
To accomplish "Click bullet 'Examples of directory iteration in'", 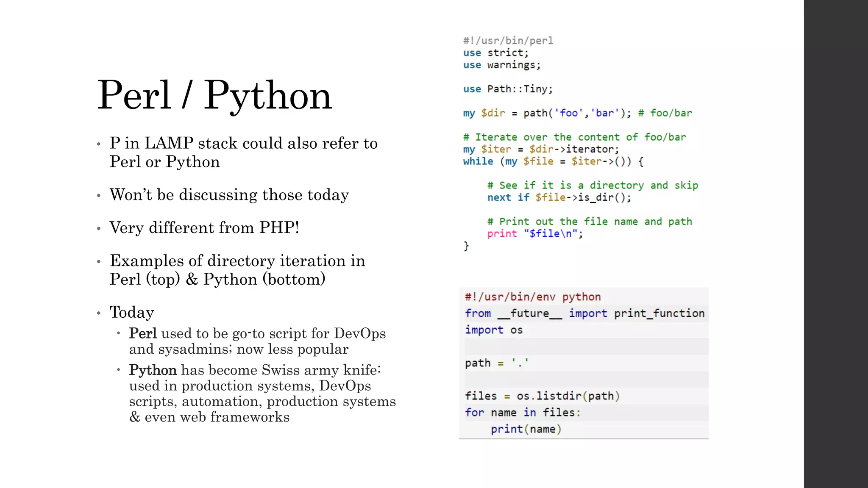I will coord(237,261).
